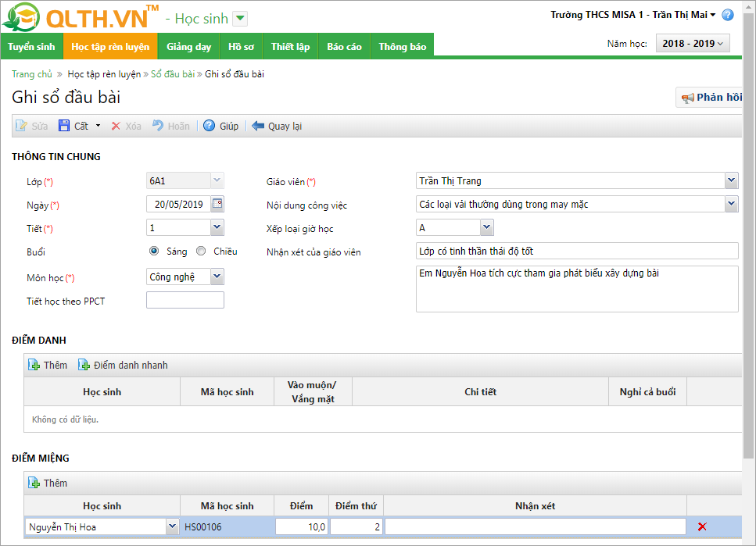The height and width of the screenshot is (546, 756).
Task: Open the Thông báo tab
Action: (x=403, y=47)
